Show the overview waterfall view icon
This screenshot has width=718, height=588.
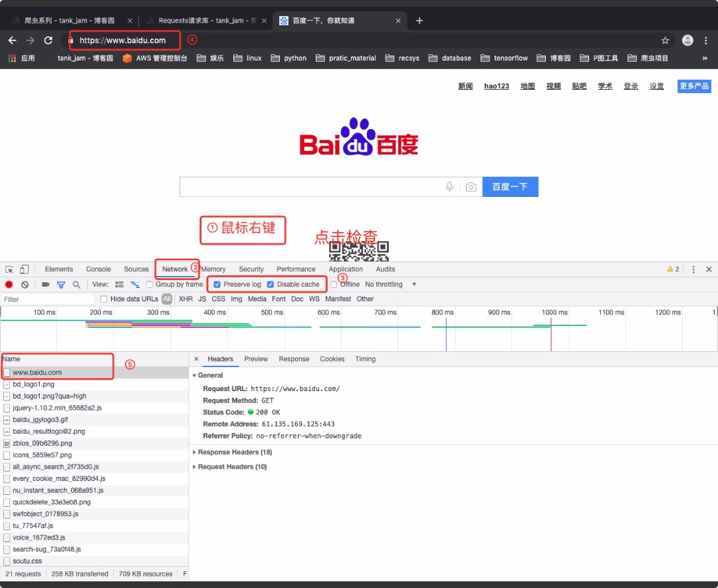coord(135,285)
